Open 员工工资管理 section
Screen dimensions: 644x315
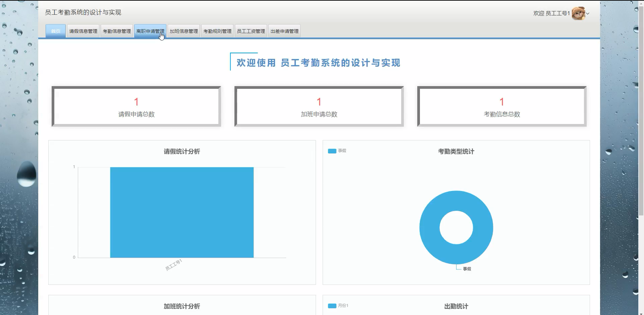tap(251, 31)
